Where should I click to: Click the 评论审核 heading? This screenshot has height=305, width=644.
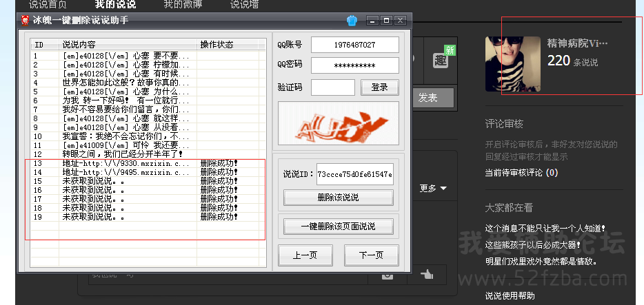pos(504,124)
